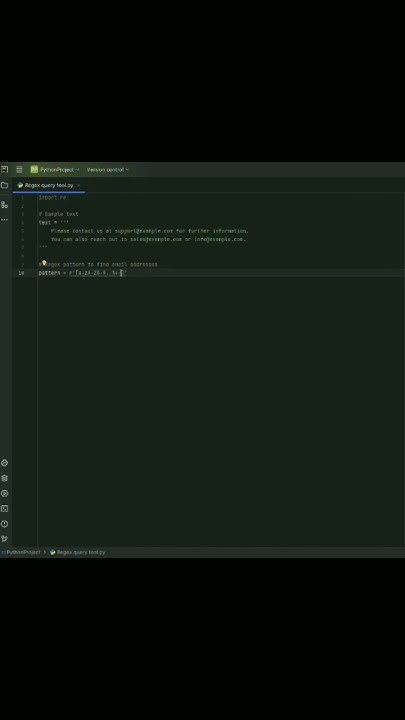Open the Version control dropdown
Viewport: 405px width, 720px height.
click(x=107, y=169)
